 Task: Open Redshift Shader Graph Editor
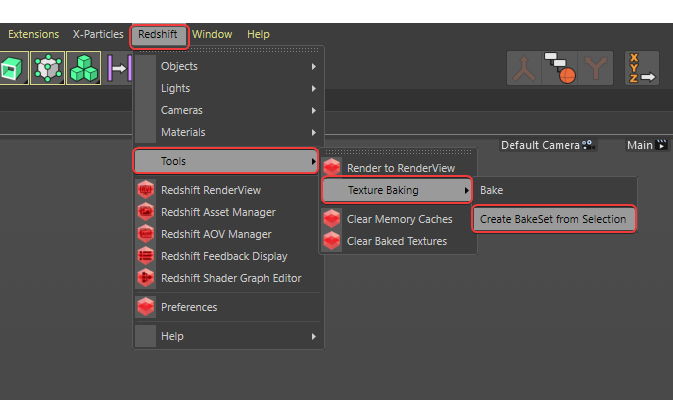[227, 278]
